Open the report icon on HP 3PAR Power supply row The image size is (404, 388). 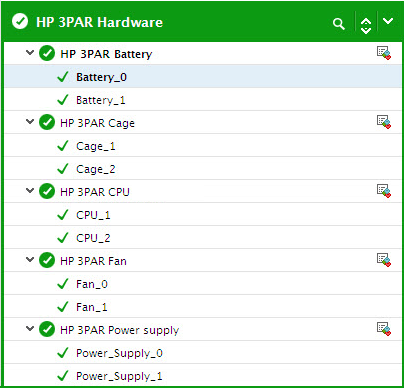pyautogui.click(x=384, y=329)
